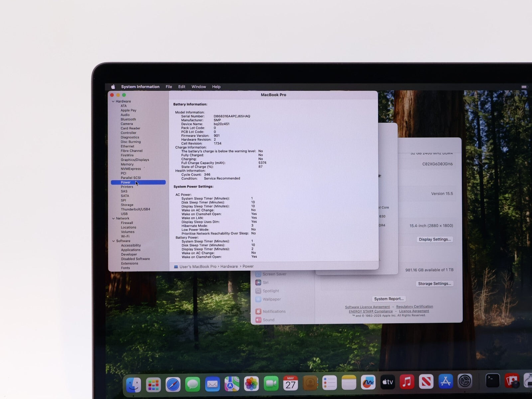Click the Version 15.5 text

[442, 194]
